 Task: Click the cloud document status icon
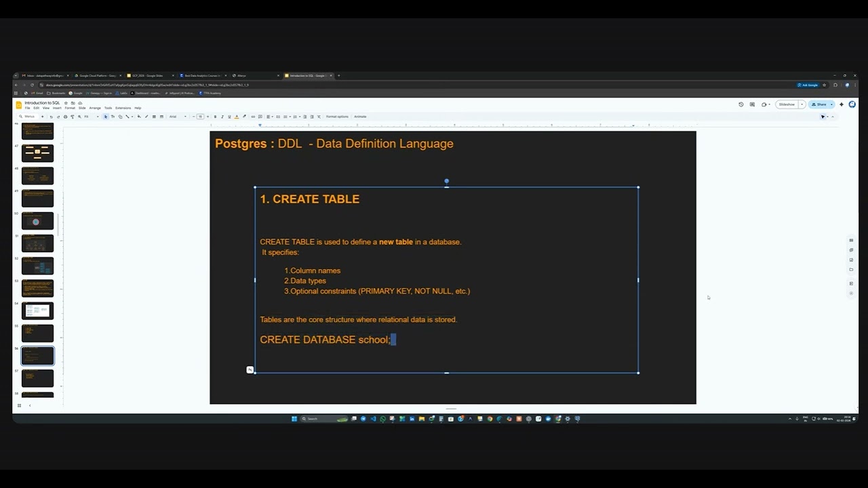(x=80, y=103)
